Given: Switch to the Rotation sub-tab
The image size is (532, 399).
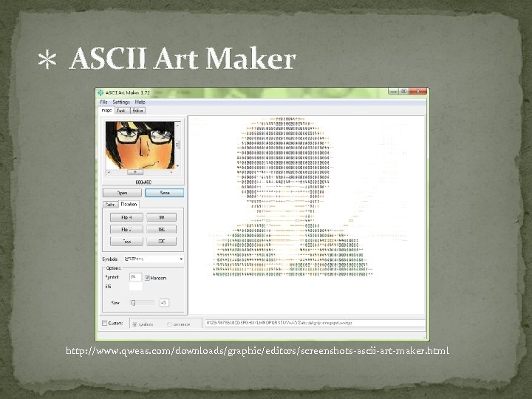Looking at the screenshot, I should tap(129, 204).
